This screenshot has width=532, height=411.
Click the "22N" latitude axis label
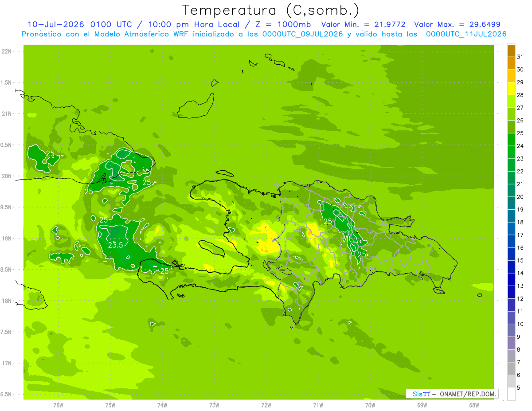[8, 51]
